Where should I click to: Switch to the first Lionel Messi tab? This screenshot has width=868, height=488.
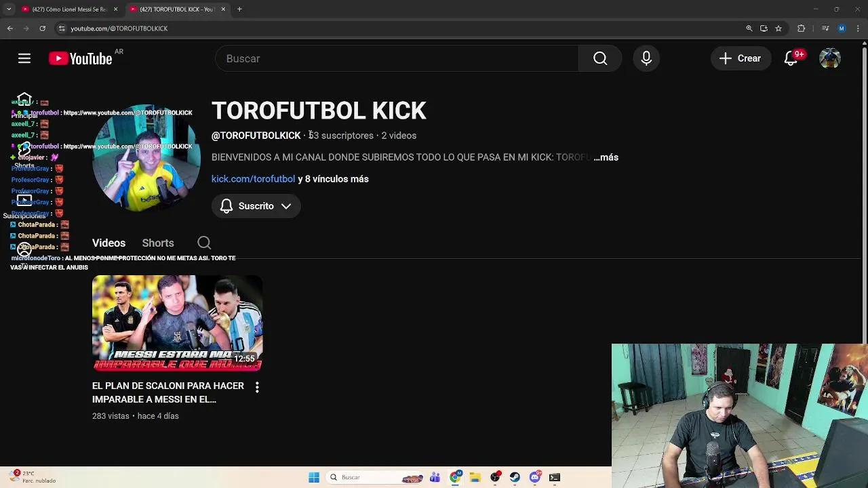pos(70,9)
